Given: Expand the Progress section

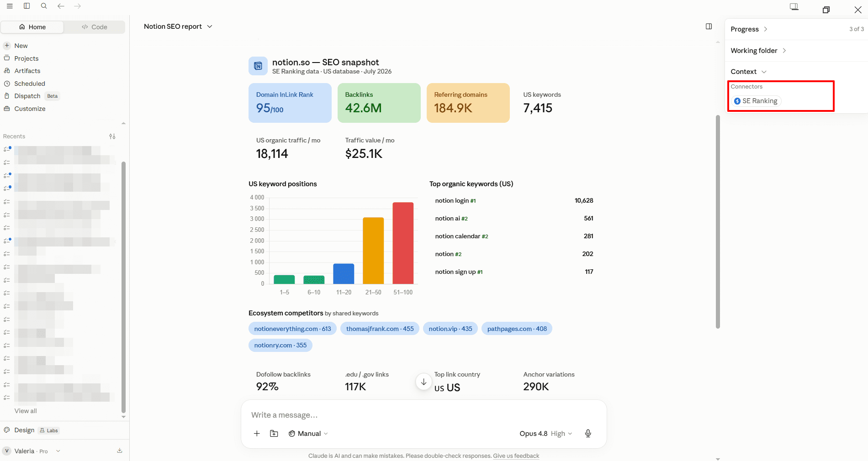Looking at the screenshot, I should click(x=749, y=29).
